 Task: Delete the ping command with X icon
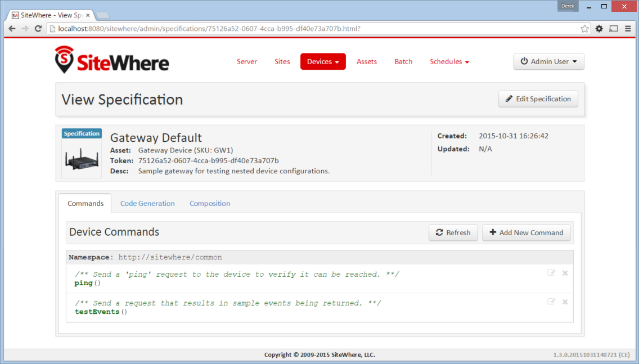(565, 273)
